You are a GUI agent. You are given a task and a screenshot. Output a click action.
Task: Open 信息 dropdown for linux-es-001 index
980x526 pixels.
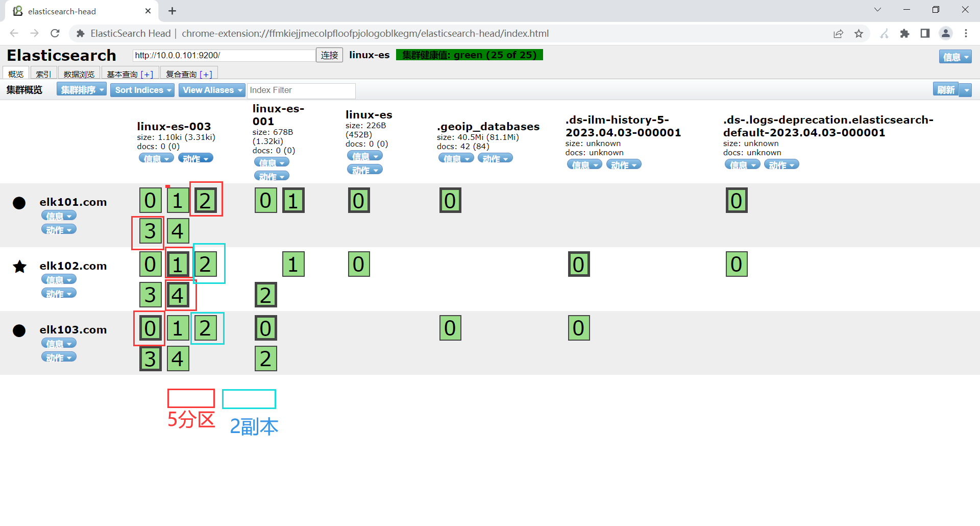coord(272,162)
